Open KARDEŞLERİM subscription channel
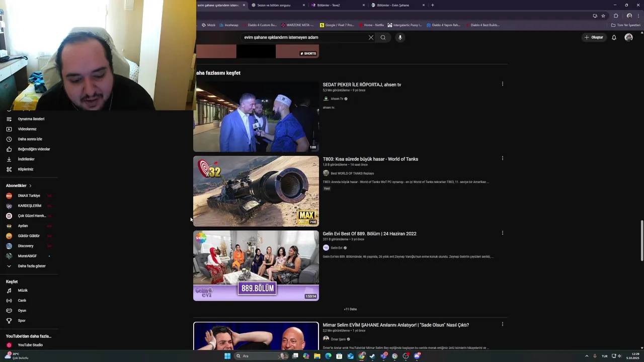Screen dimensions: 644x362 click(x=29, y=206)
